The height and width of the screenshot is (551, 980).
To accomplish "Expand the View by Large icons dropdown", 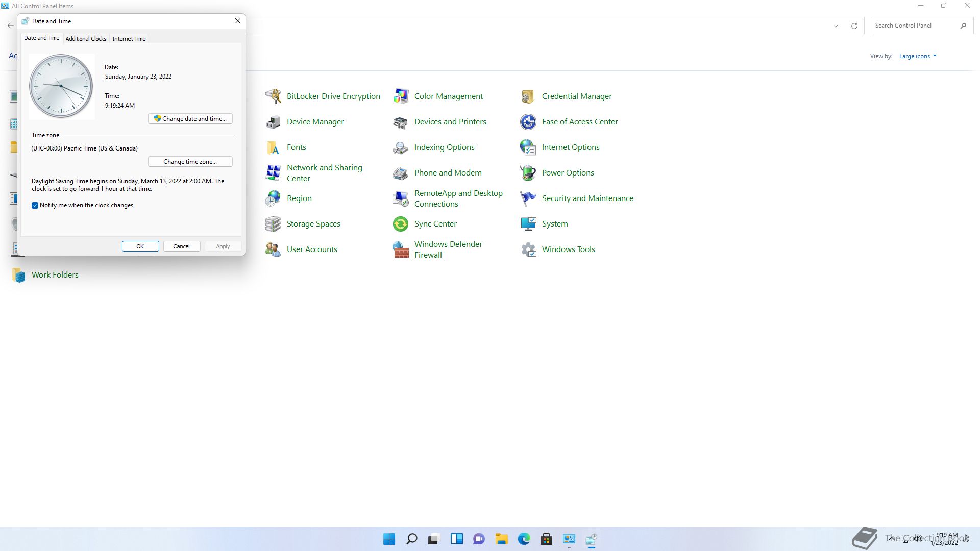I will click(x=918, y=56).
